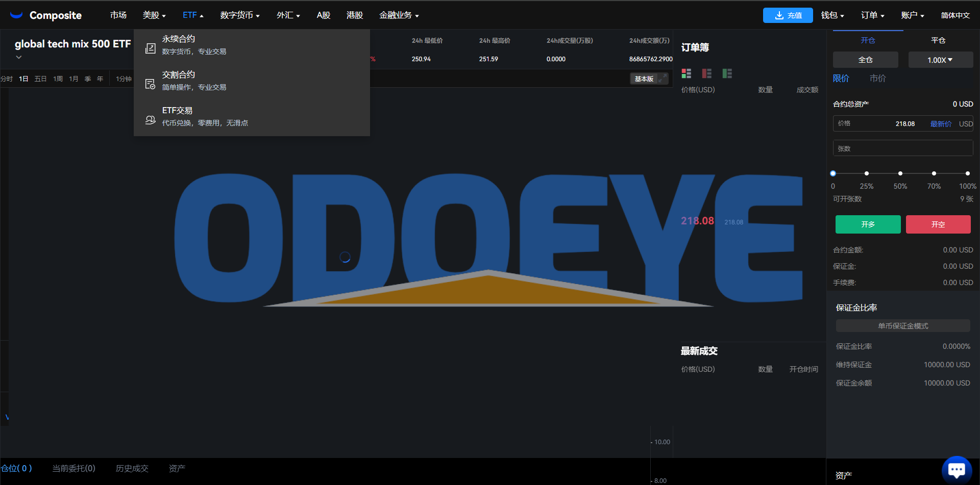Click the green 开多 button
This screenshot has height=485, width=980.
tap(868, 224)
